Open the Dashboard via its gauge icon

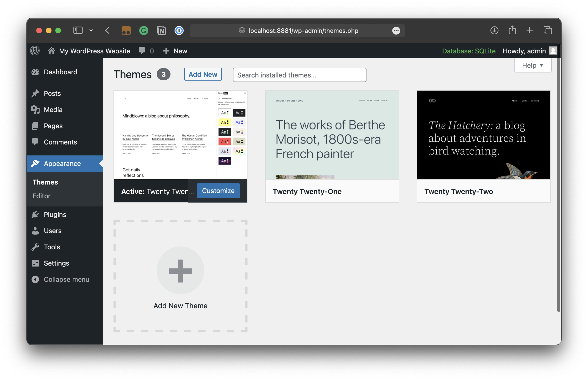pyautogui.click(x=35, y=72)
